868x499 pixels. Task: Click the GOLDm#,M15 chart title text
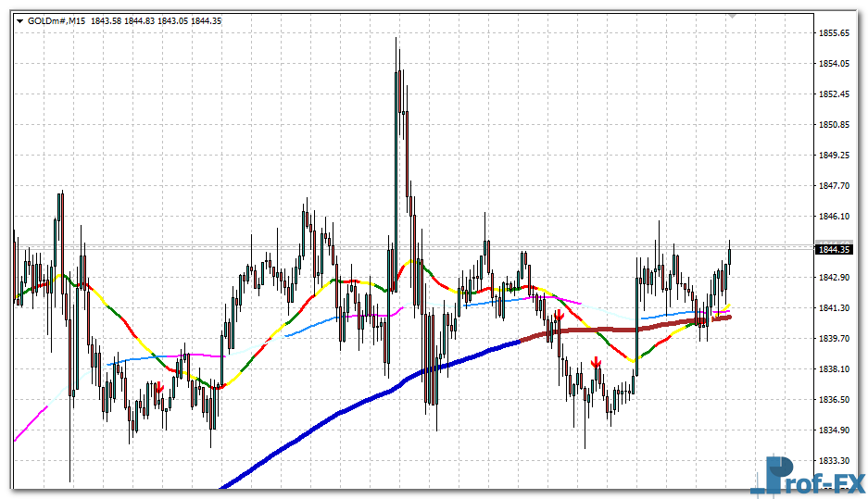[57, 20]
